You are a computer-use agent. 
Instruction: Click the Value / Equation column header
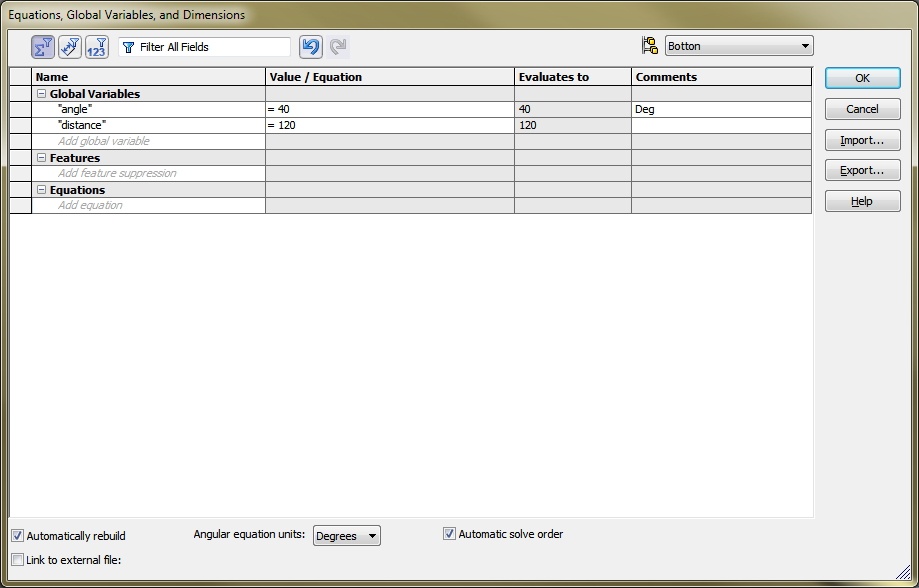(390, 77)
